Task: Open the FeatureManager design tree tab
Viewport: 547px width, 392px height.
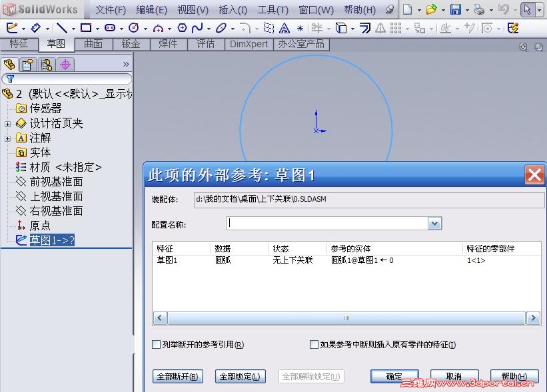Action: click(9, 65)
